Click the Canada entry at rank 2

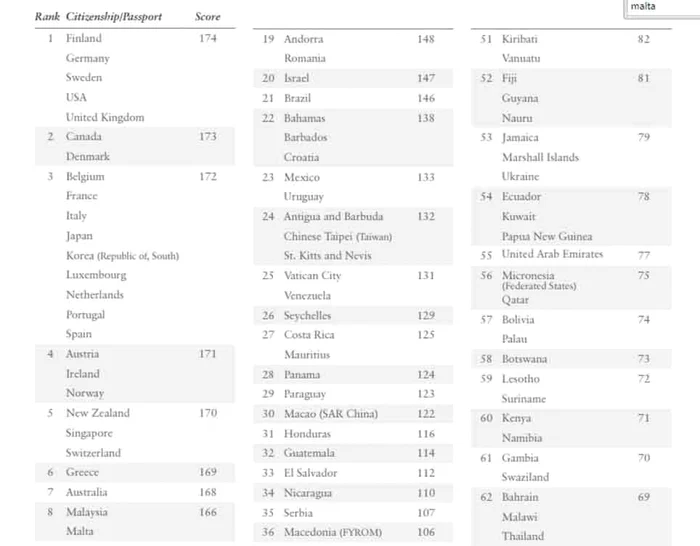click(83, 136)
